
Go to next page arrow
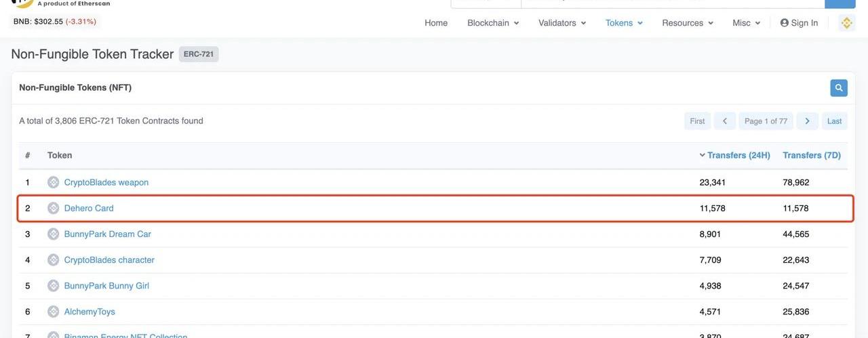point(807,121)
